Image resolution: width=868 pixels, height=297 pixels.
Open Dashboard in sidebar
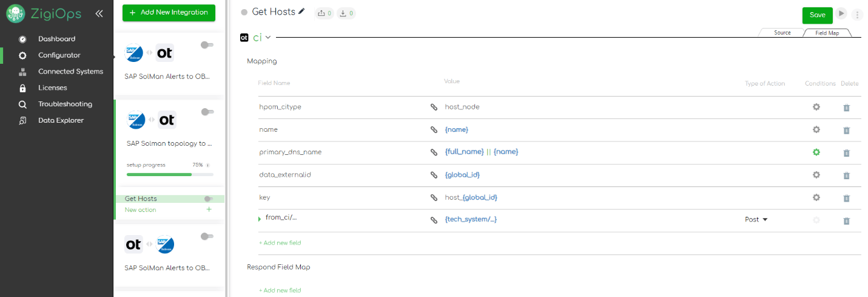tap(56, 39)
